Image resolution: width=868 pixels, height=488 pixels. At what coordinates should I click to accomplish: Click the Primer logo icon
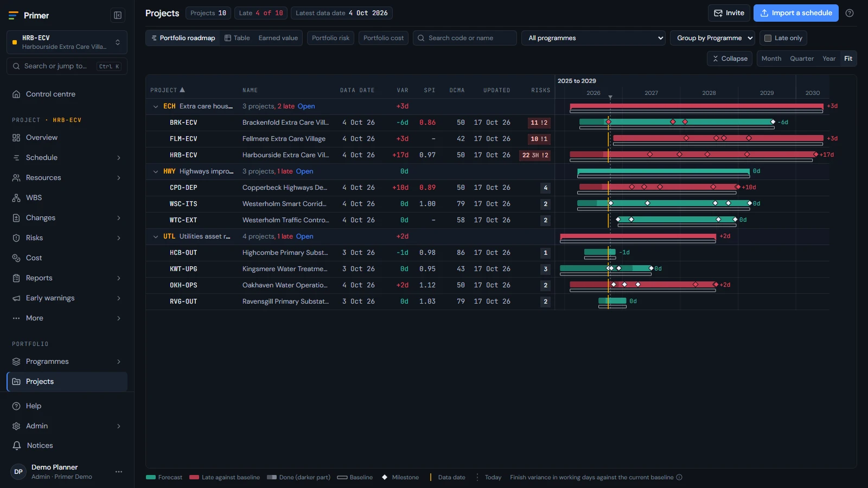(x=14, y=16)
